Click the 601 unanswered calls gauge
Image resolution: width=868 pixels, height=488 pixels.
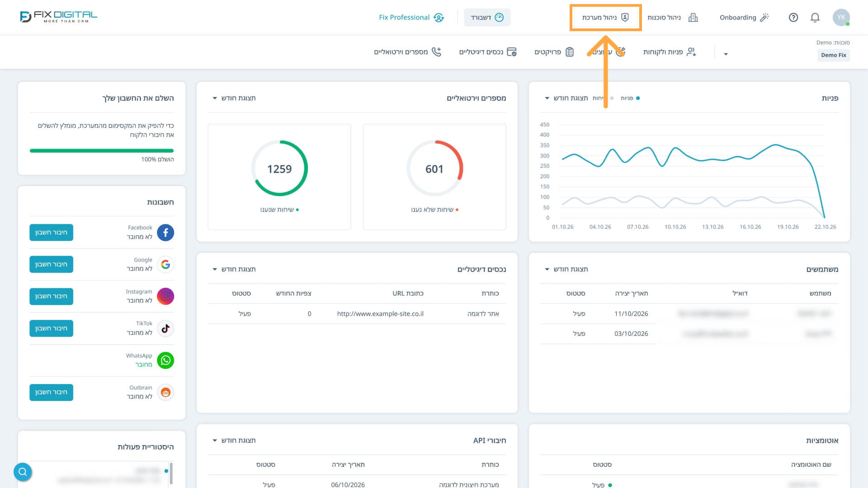click(434, 168)
